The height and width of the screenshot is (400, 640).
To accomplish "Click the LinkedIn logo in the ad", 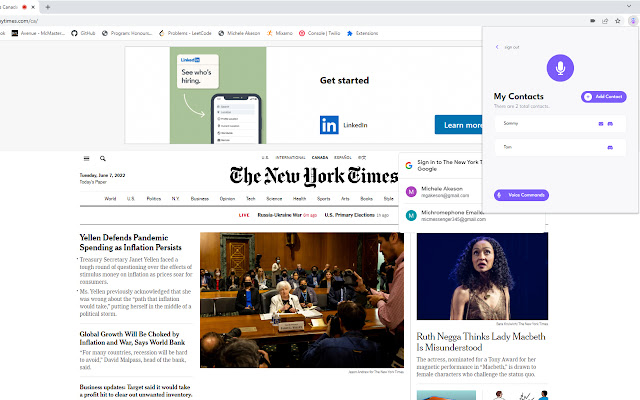I will (x=329, y=125).
